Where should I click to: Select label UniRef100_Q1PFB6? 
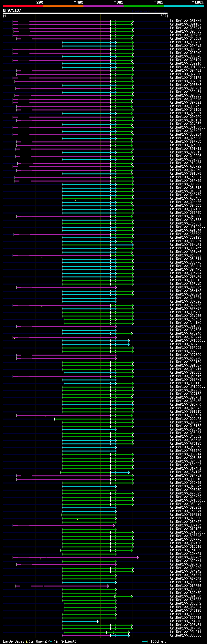(x=186, y=586)
